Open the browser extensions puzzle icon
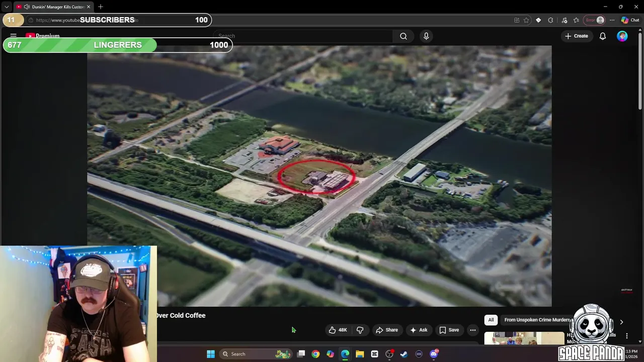This screenshot has height=362, width=644. 550,20
